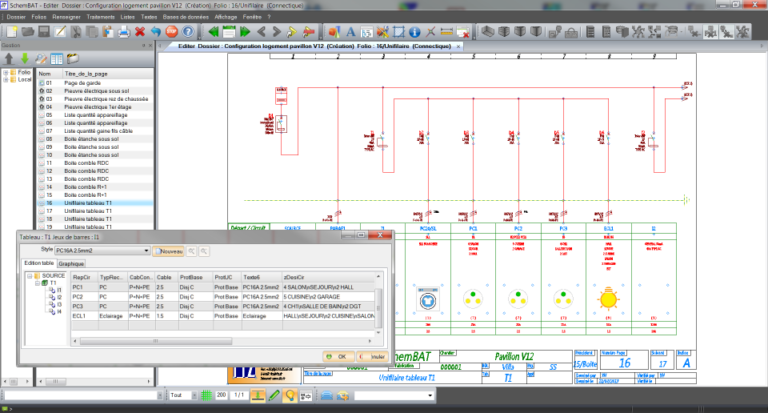Click the blue help question mark icon
Image resolution: width=768 pixels, height=413 pixels.
188,32
